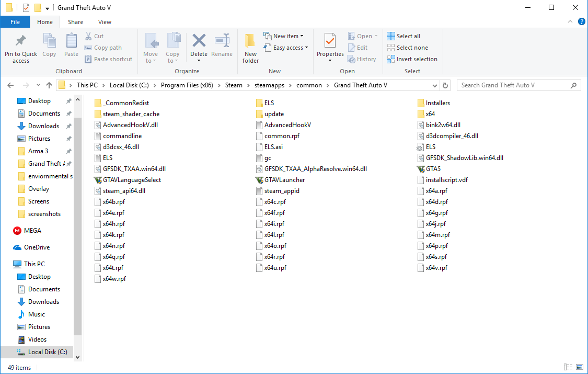The image size is (588, 374).
Task: Click Invert selection in ribbon
Action: pos(412,59)
